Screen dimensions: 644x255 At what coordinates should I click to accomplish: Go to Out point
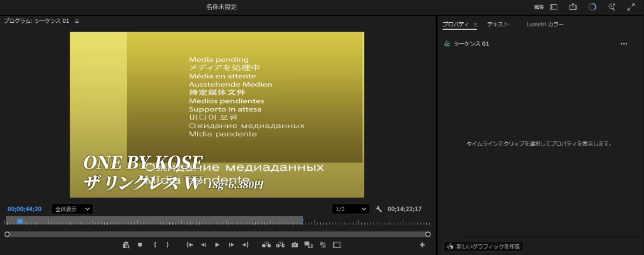tap(245, 245)
